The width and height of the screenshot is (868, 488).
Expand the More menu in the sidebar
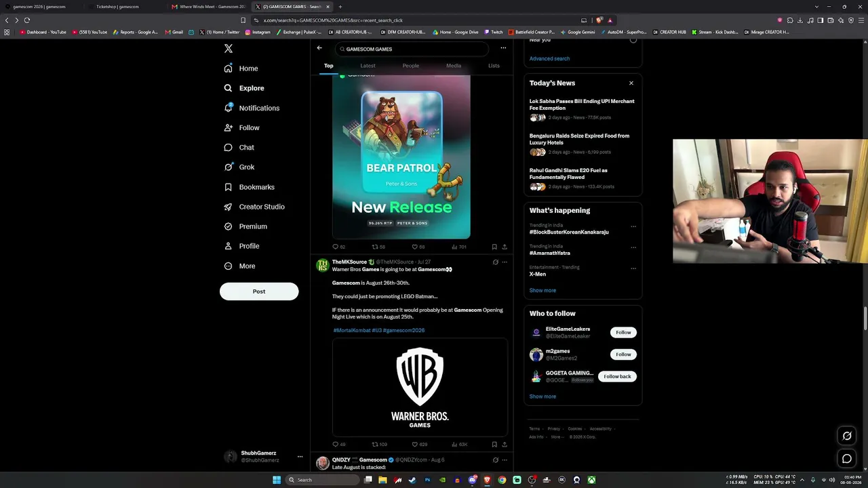pyautogui.click(x=239, y=266)
